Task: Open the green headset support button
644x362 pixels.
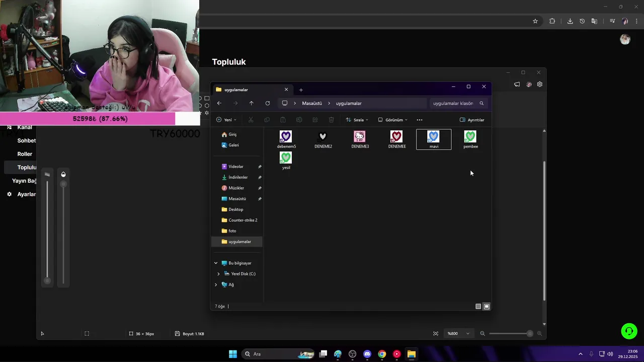Action: [629, 331]
